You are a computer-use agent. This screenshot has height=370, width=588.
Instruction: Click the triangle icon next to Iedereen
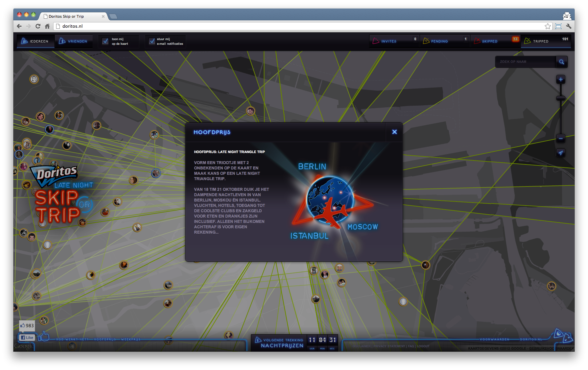click(x=24, y=41)
